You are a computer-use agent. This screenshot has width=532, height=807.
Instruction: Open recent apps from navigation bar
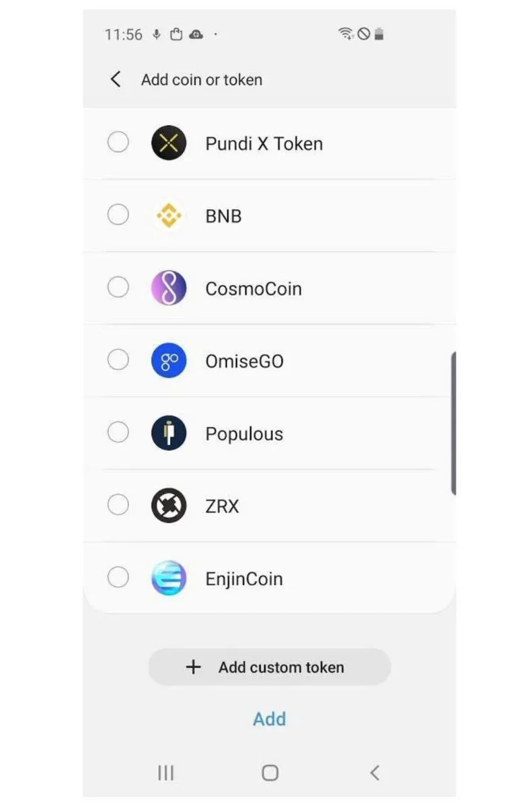pyautogui.click(x=165, y=773)
